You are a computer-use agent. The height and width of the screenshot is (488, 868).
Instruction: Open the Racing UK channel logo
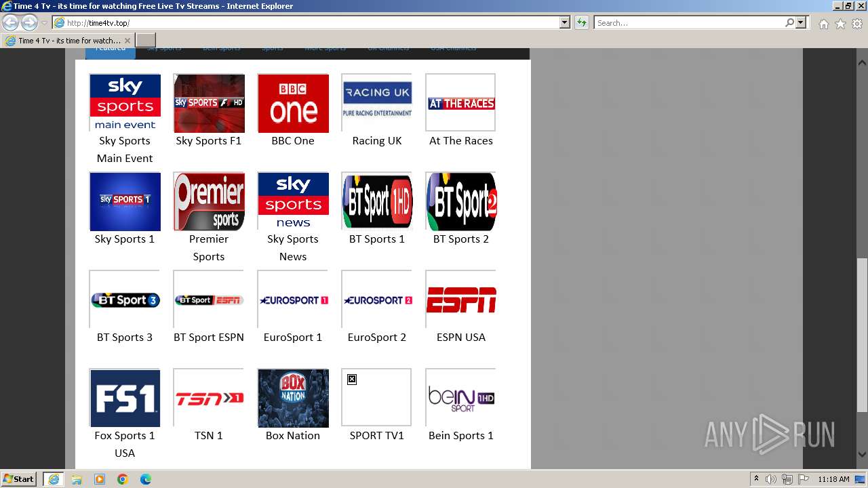point(377,102)
